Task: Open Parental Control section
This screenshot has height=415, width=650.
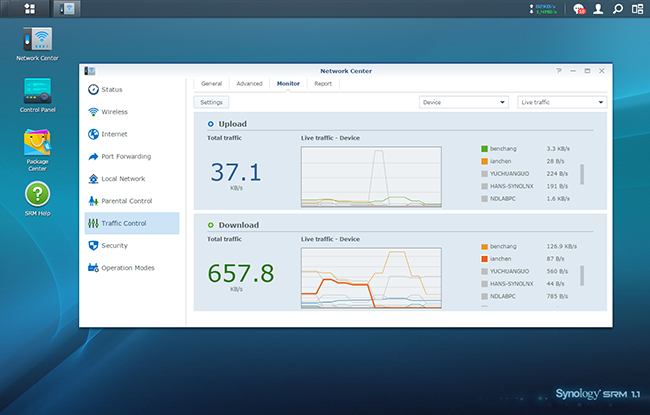Action: (x=126, y=201)
